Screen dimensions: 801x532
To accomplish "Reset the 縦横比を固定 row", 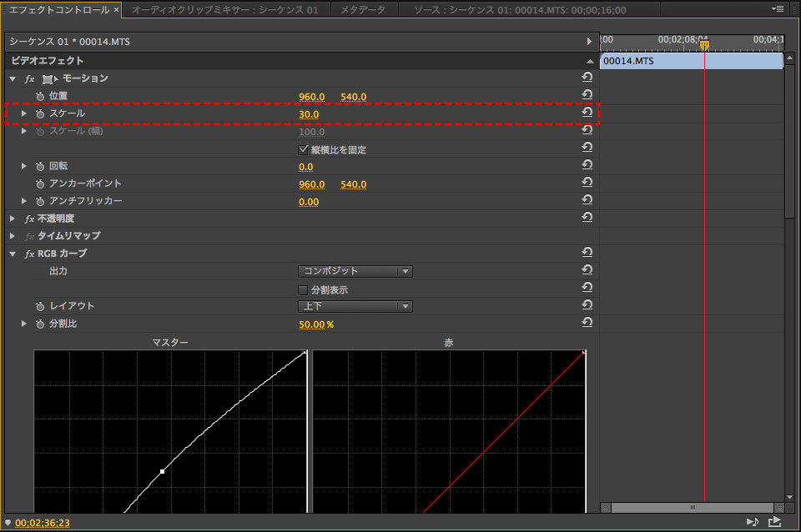I will [587, 147].
